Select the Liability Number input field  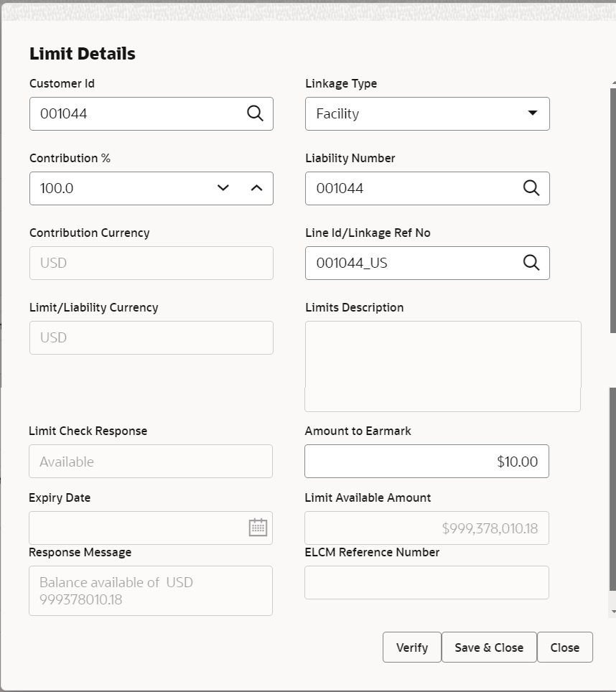tap(409, 188)
